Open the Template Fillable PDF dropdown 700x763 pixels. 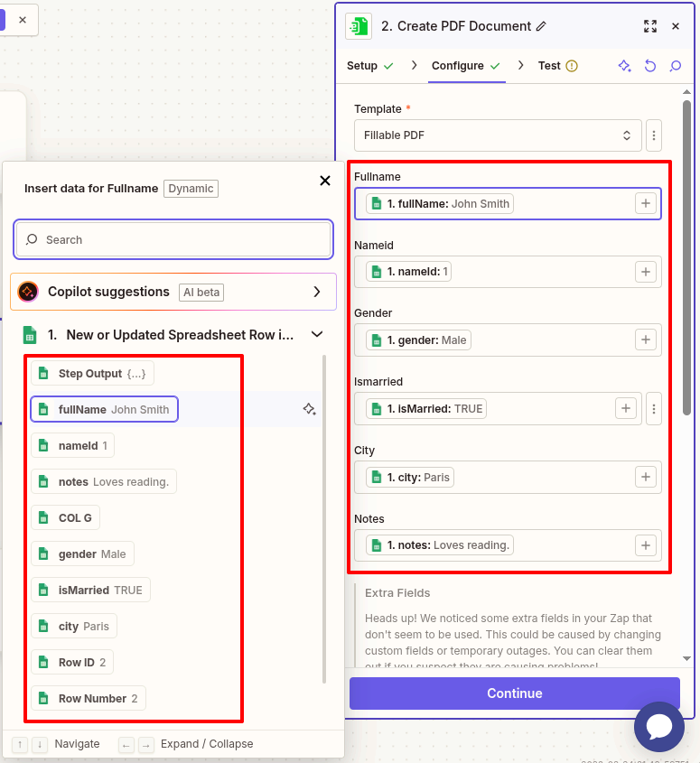(498, 135)
